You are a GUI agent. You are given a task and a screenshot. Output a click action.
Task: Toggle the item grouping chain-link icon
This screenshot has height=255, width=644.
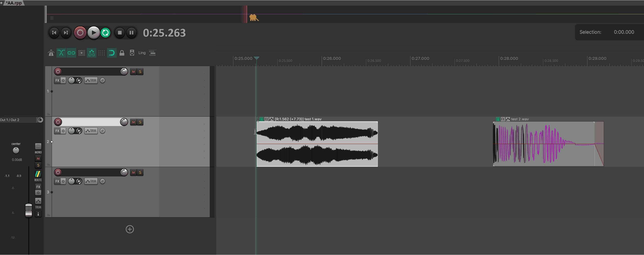click(71, 53)
